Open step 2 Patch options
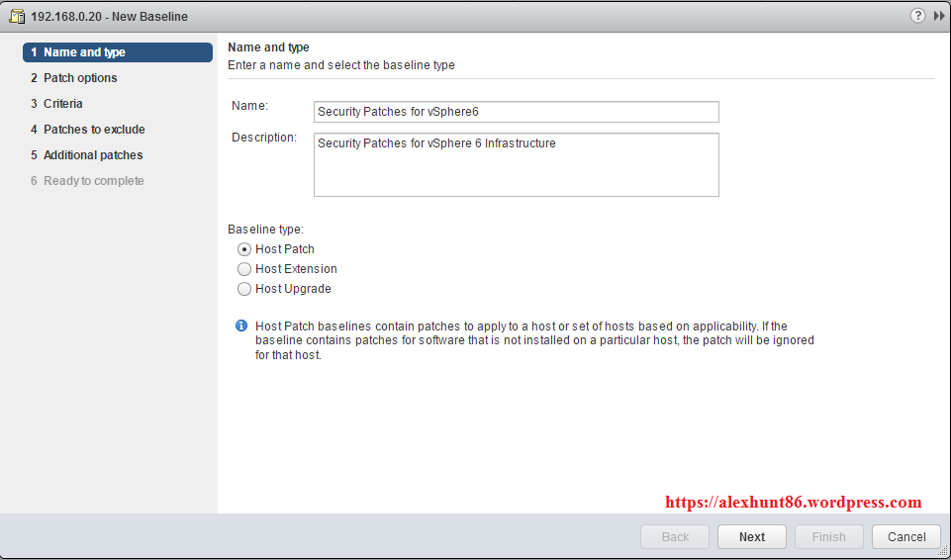Screen dimensions: 951x560 pyautogui.click(x=74, y=78)
